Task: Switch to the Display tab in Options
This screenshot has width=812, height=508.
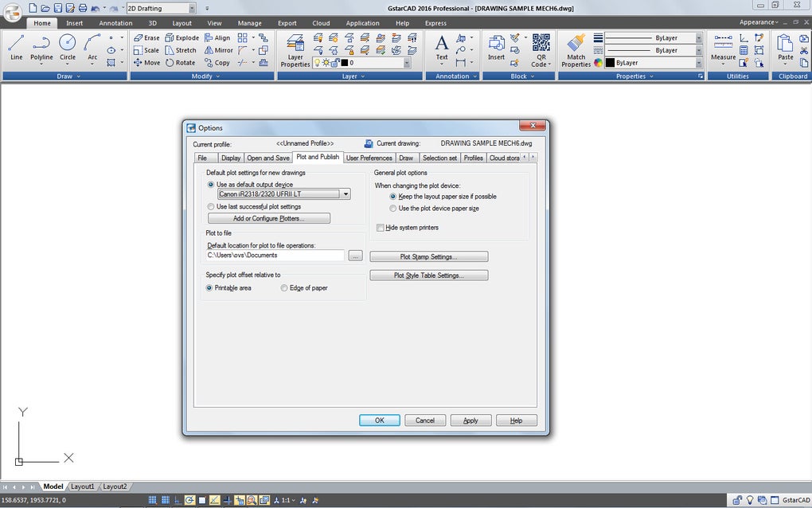Action: 230,158
